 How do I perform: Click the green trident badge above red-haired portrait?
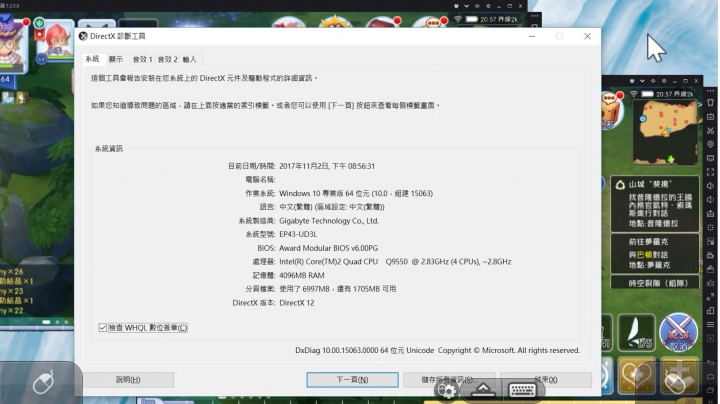pyautogui.click(x=40, y=22)
